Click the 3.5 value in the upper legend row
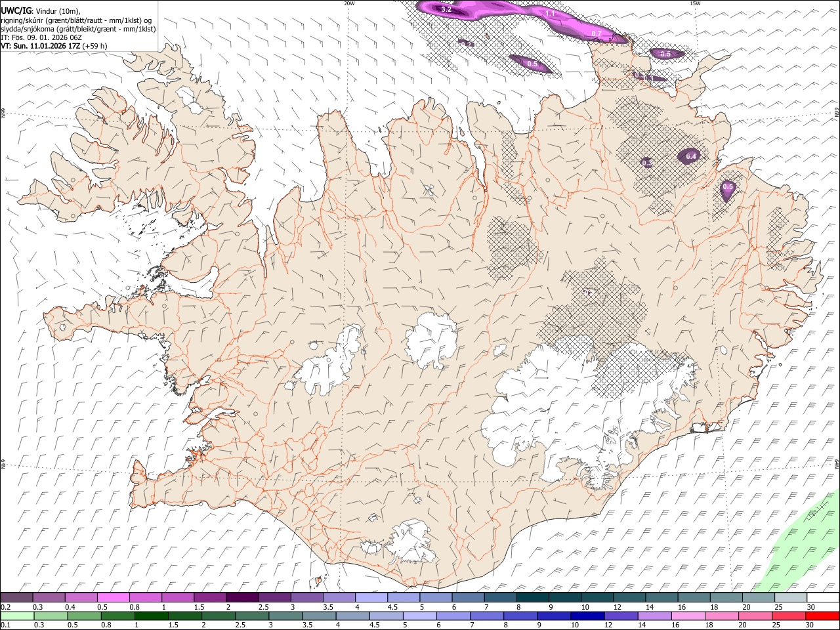 pos(328,606)
